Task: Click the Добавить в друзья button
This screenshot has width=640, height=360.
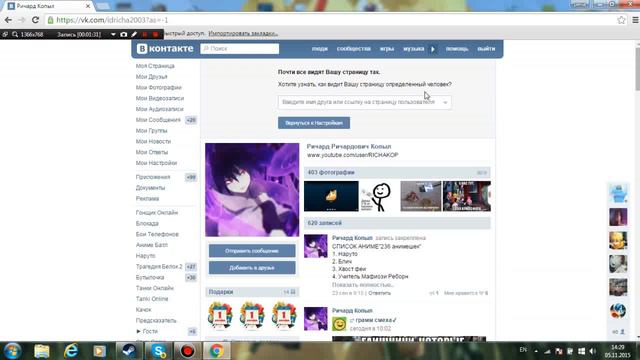Action: point(252,268)
